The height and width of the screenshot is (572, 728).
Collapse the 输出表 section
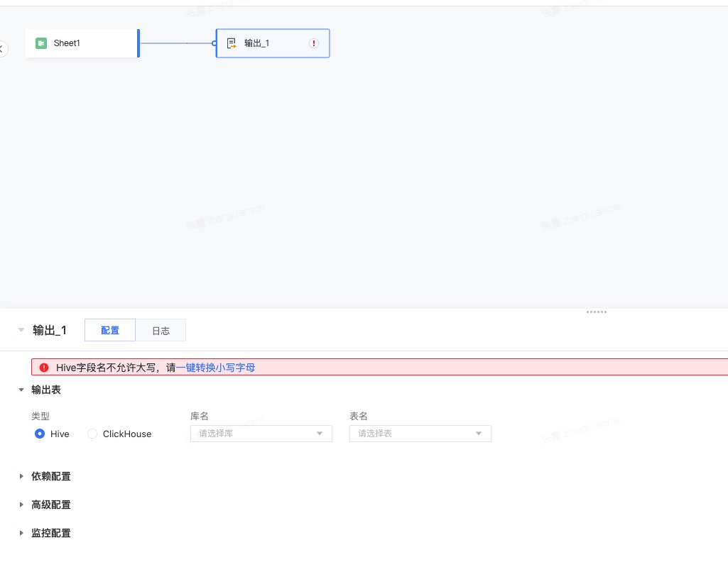21,390
